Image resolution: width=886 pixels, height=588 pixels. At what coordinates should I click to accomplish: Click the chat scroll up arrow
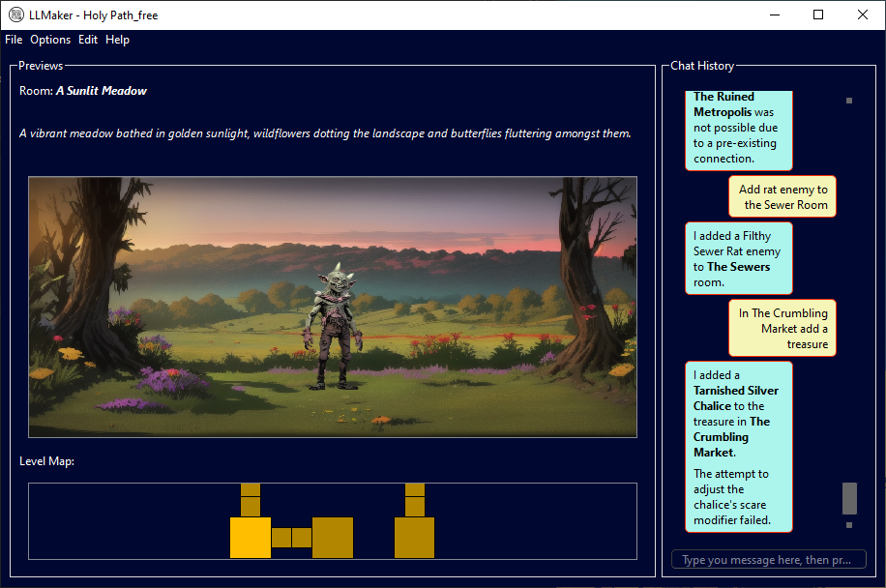tap(849, 101)
